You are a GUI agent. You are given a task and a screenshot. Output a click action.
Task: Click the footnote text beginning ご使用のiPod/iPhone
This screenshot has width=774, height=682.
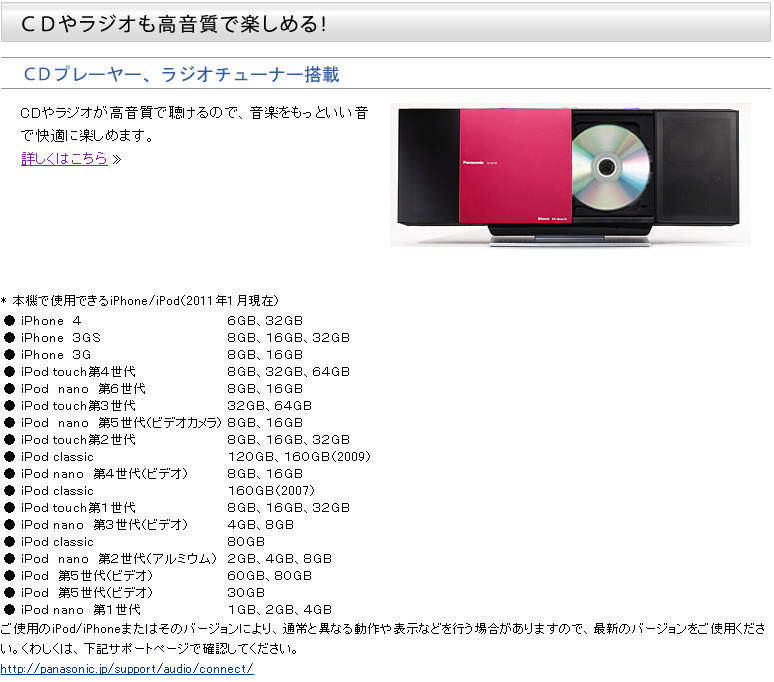pos(383,639)
